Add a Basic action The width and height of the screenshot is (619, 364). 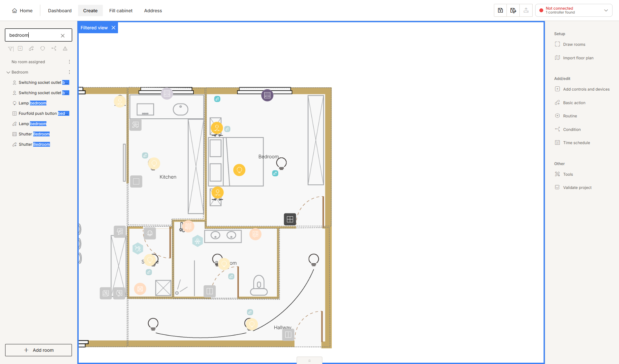[x=570, y=103]
